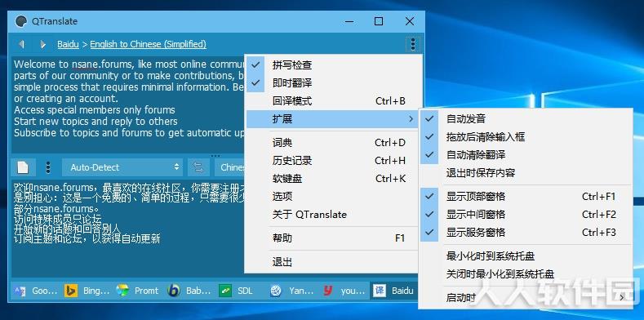Open 选项 options menu entry
644x320 pixels.
333,197
